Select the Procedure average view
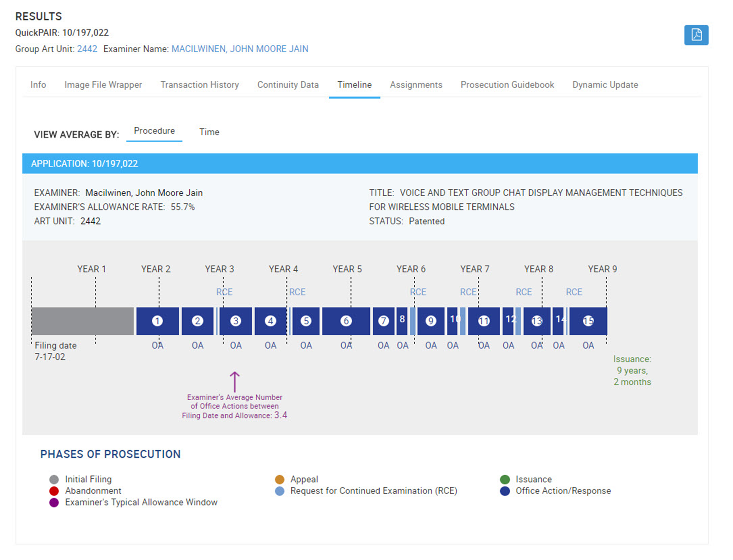 [x=154, y=131]
